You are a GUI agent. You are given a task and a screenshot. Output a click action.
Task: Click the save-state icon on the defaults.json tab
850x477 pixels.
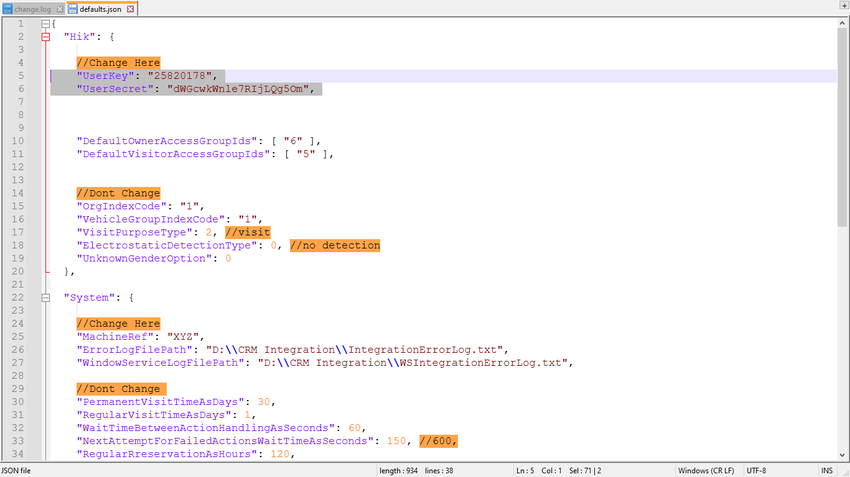[73, 8]
